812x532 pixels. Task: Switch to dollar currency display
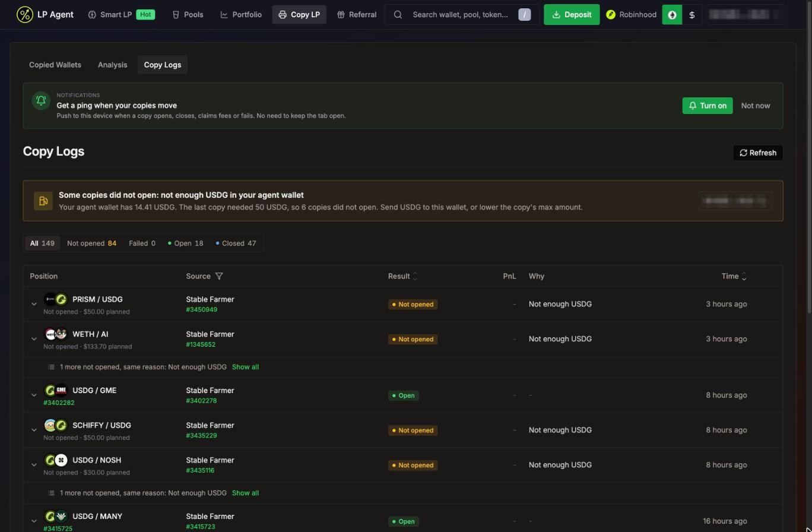click(692, 15)
